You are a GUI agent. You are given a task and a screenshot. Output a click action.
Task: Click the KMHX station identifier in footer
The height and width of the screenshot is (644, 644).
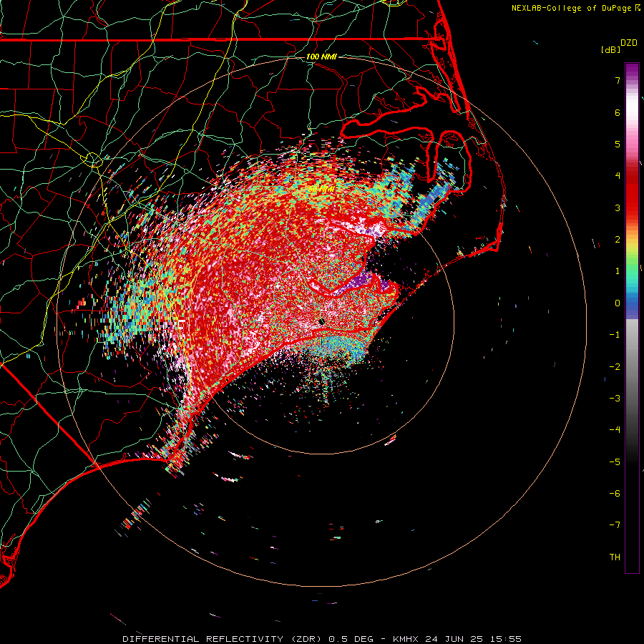click(406, 639)
